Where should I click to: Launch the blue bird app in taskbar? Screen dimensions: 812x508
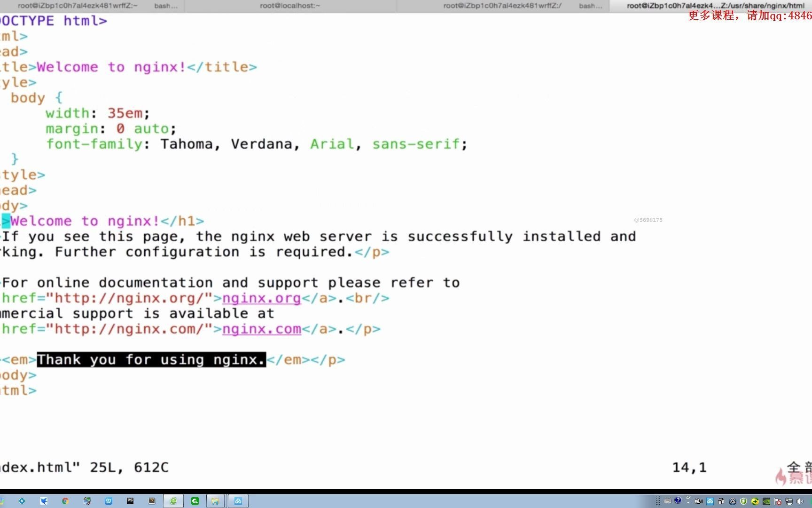tap(44, 501)
